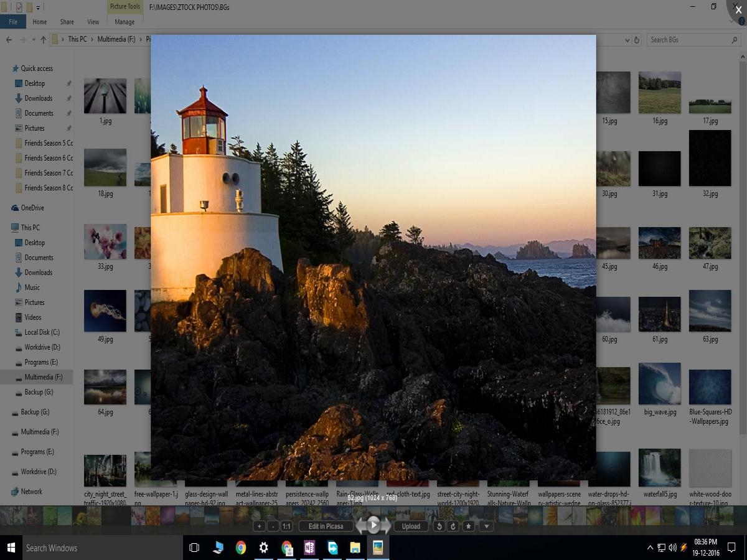Start the slideshow playback

click(x=374, y=525)
